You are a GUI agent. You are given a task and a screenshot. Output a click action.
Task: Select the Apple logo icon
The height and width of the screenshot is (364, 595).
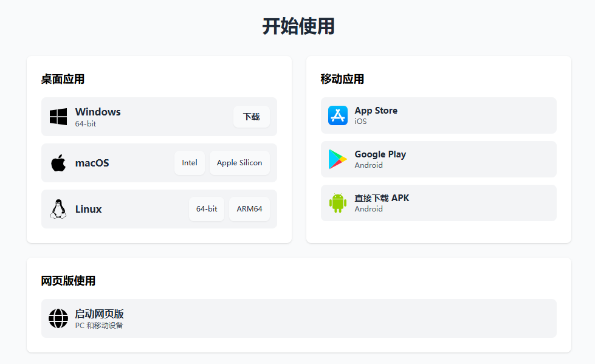point(58,162)
